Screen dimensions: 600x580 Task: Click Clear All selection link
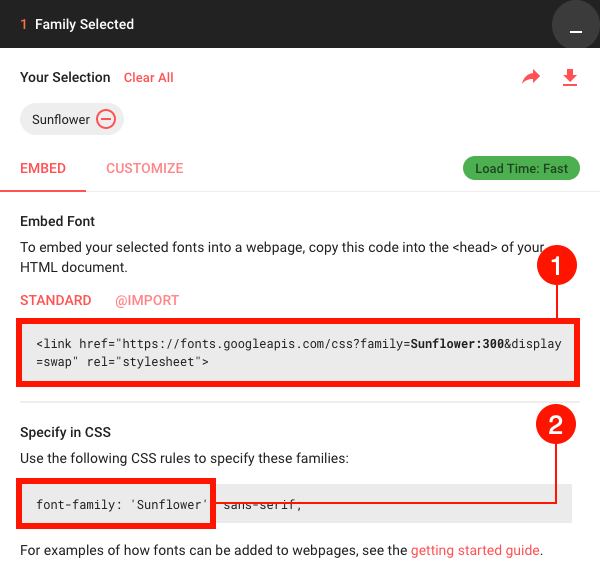148,77
